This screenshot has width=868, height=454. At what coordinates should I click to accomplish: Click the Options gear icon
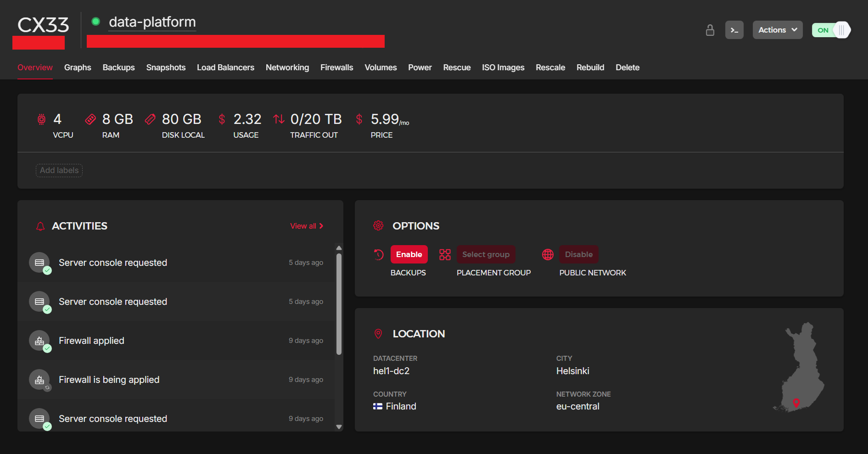[378, 226]
